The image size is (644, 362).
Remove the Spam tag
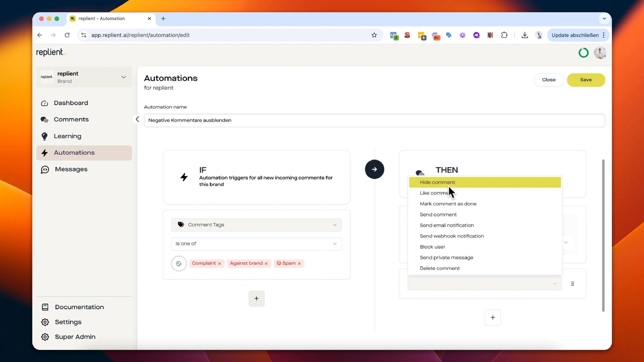(299, 264)
